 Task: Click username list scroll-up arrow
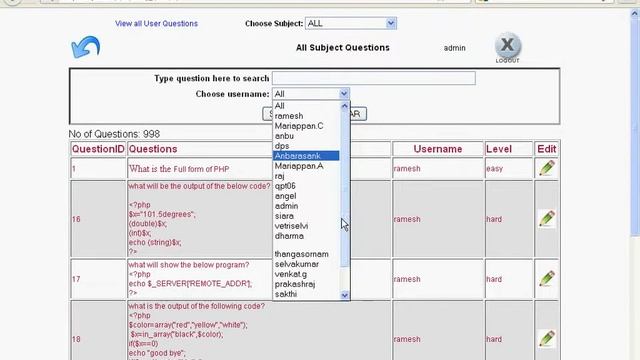pyautogui.click(x=344, y=106)
